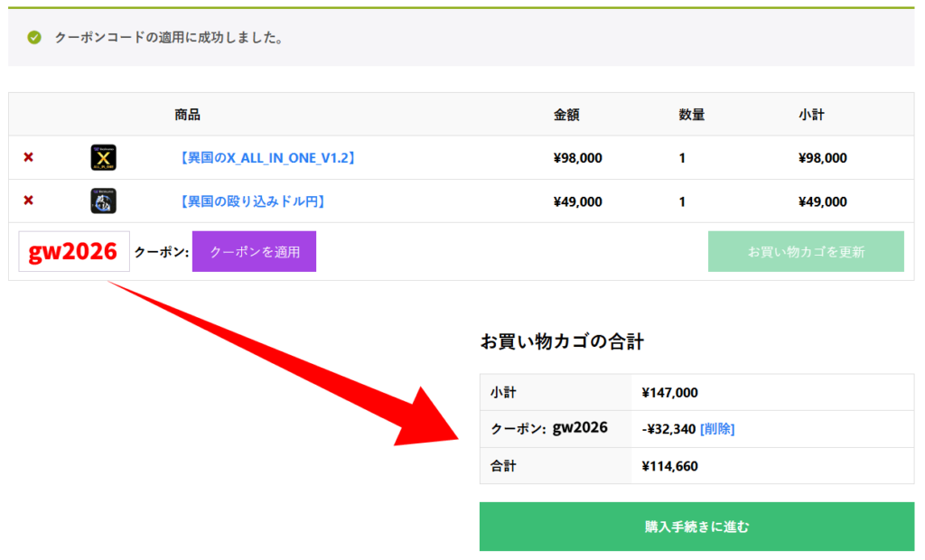Proceed to checkout with 購入手続きに進む
925x560 pixels.
[696, 526]
